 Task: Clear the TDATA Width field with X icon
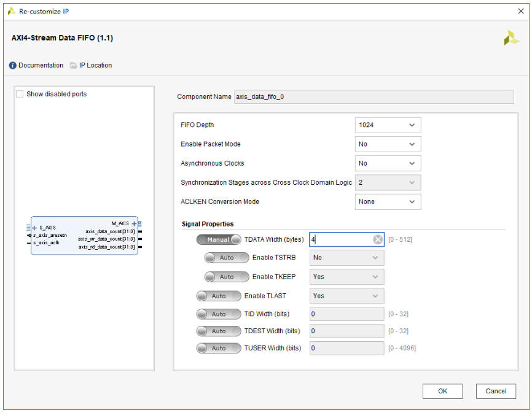click(x=378, y=239)
